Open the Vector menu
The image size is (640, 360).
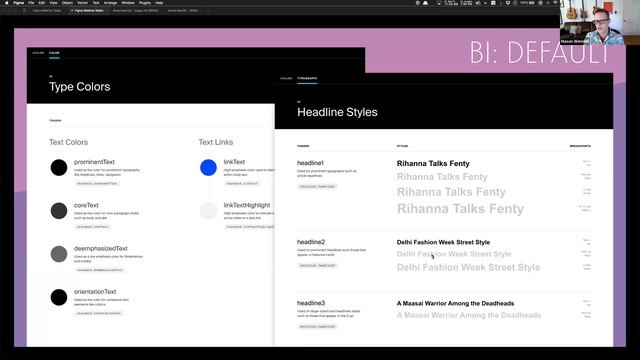tap(82, 2)
